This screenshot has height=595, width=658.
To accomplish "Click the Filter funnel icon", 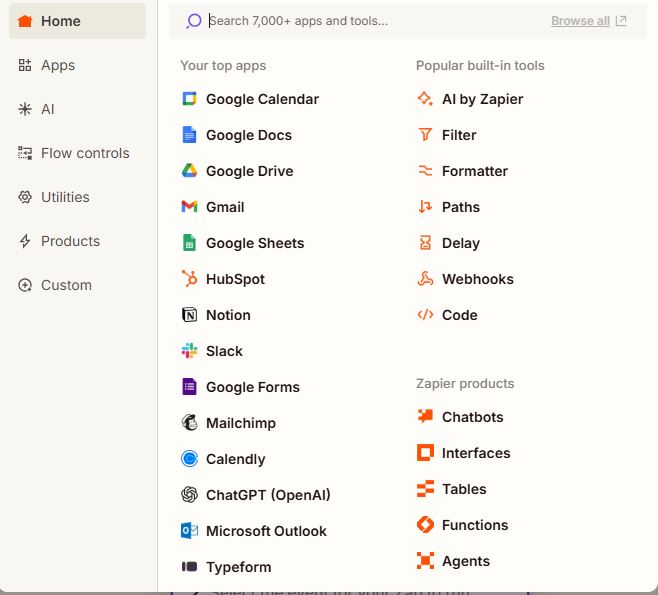I will [x=425, y=135].
